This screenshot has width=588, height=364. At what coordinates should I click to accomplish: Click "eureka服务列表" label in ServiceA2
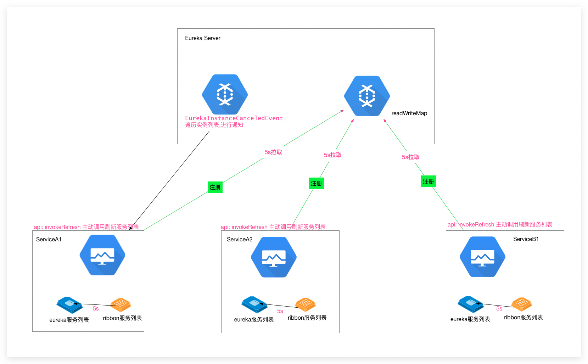point(254,319)
